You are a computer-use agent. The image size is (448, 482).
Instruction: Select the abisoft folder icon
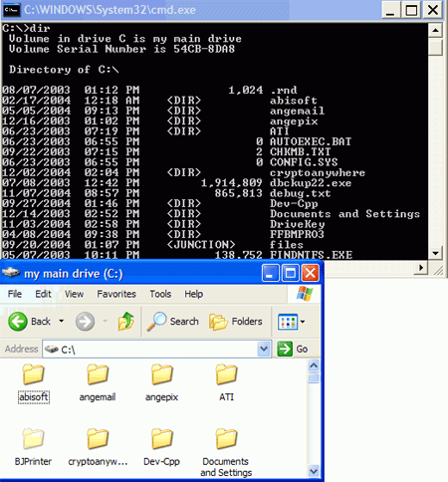click(x=33, y=374)
